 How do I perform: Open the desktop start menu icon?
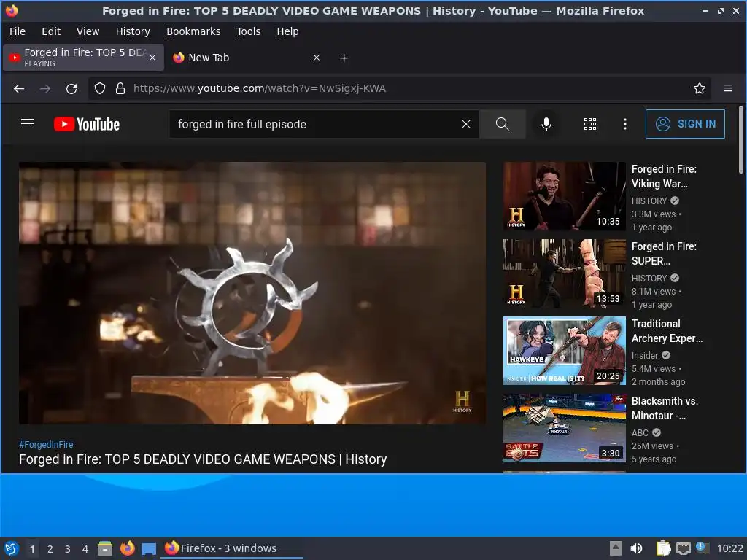point(12,548)
